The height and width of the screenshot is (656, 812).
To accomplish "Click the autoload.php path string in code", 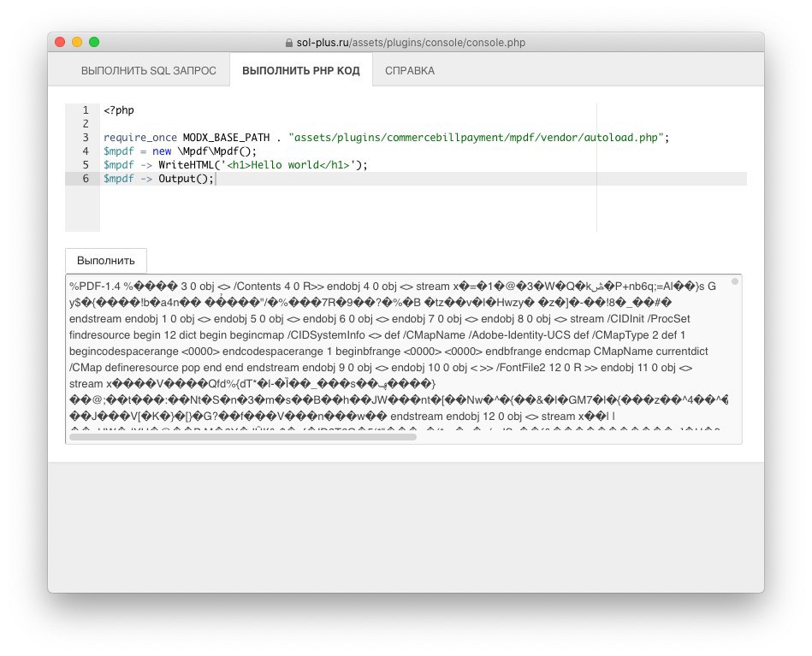I will 476,138.
